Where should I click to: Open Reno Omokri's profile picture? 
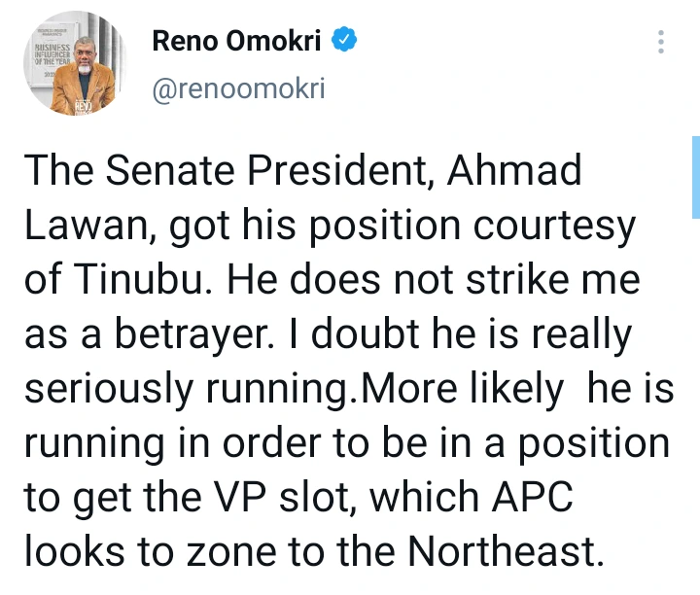tap(69, 63)
